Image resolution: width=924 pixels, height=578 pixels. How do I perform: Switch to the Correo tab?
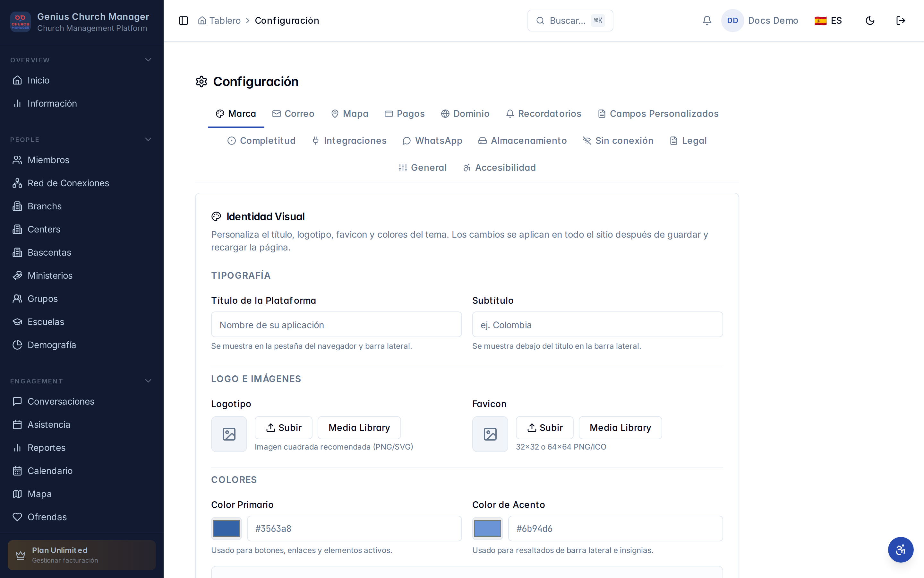[293, 114]
